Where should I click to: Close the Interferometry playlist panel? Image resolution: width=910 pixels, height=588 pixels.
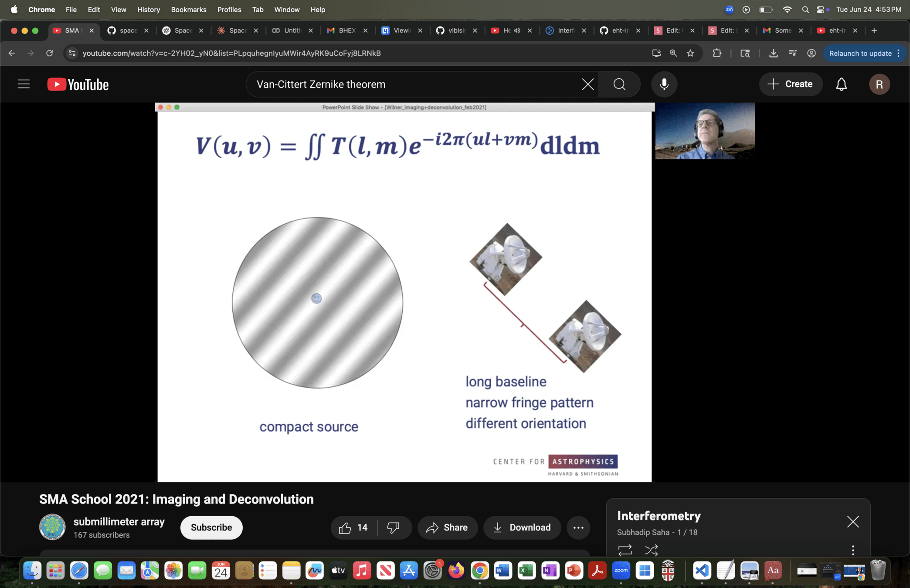pos(853,521)
